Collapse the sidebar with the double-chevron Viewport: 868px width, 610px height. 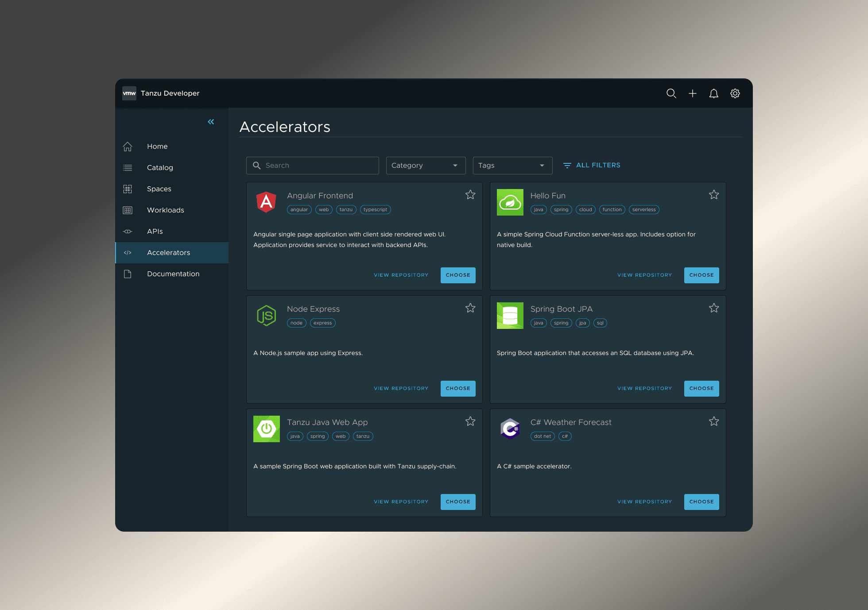coord(211,121)
